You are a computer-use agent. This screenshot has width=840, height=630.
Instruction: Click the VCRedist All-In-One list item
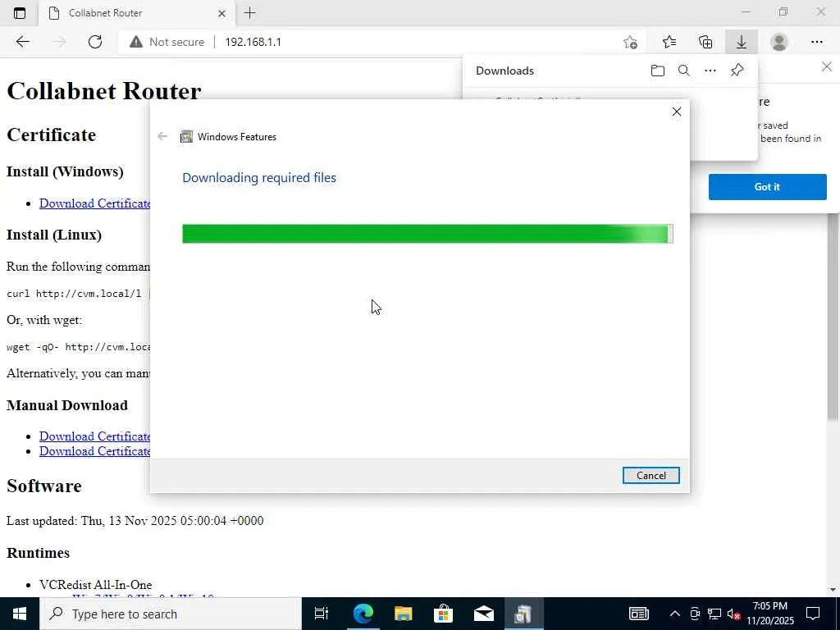pyautogui.click(x=95, y=585)
